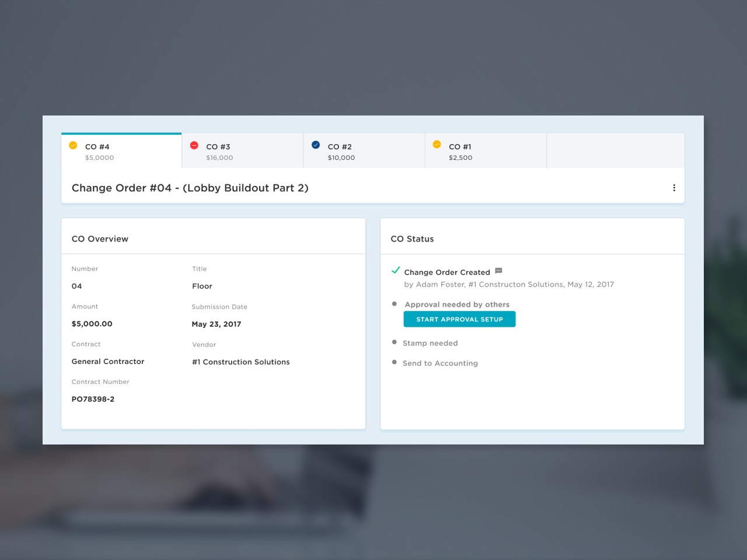Select the CO #4 tab
The width and height of the screenshot is (747, 560).
(121, 152)
